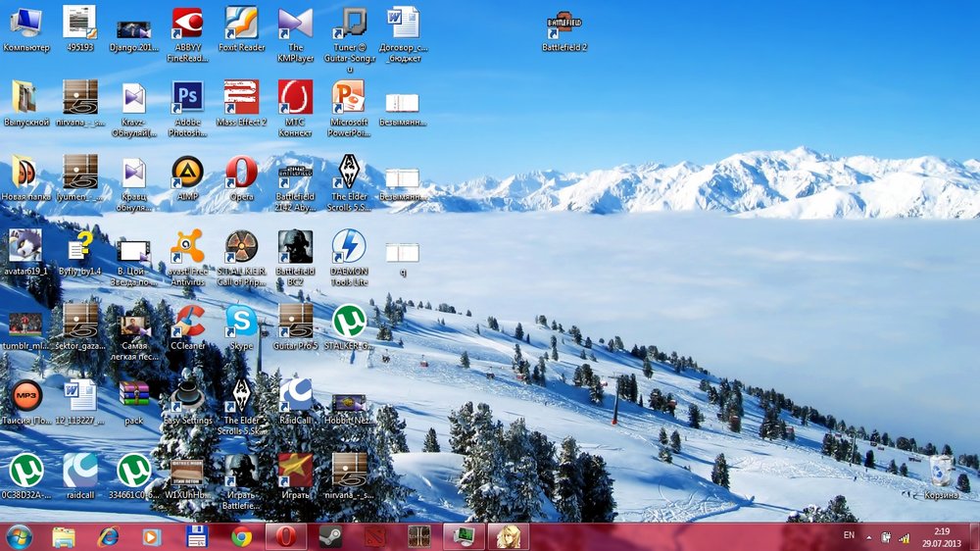Click the Windows Start button
The image size is (980, 551).
19,536
